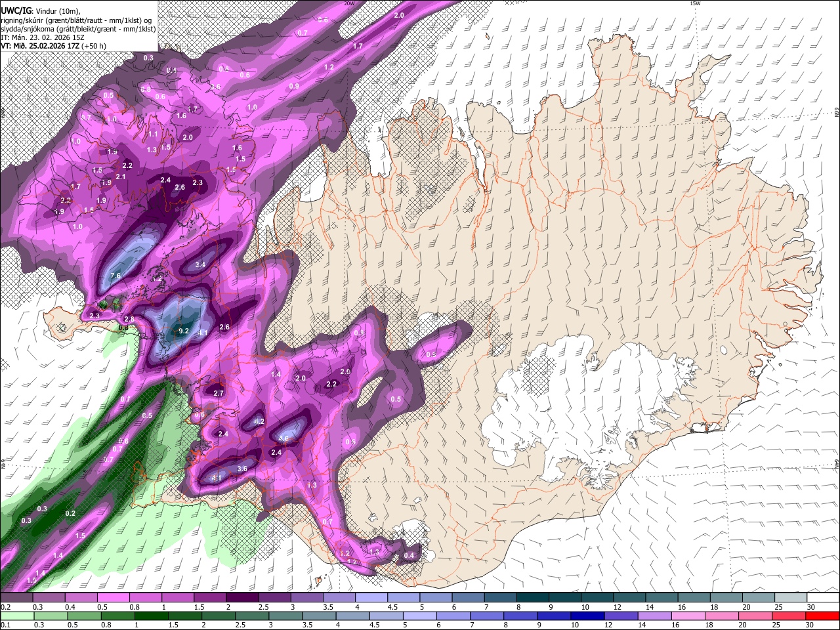Click the '18' label of the upper legend row
The width and height of the screenshot is (840, 630).
click(x=714, y=607)
